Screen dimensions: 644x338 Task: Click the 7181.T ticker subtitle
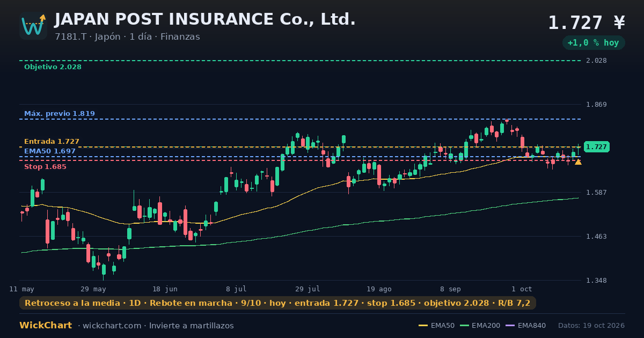(x=127, y=37)
